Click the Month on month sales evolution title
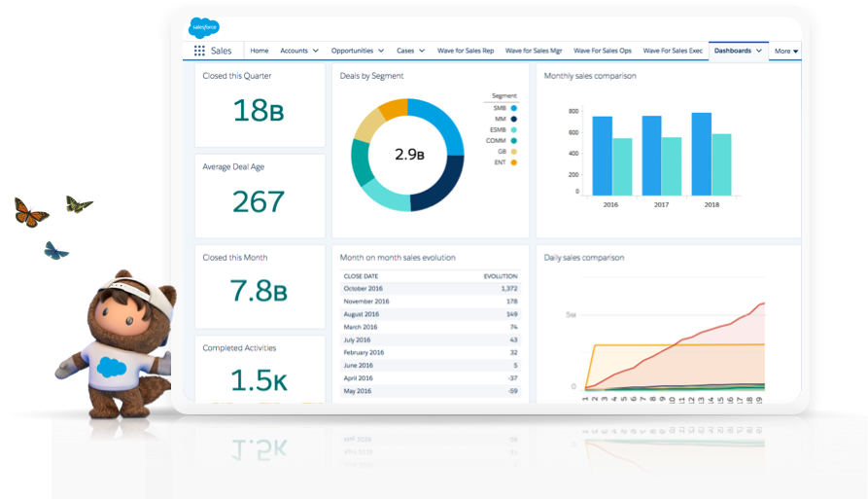This screenshot has height=499, width=868. 398,258
